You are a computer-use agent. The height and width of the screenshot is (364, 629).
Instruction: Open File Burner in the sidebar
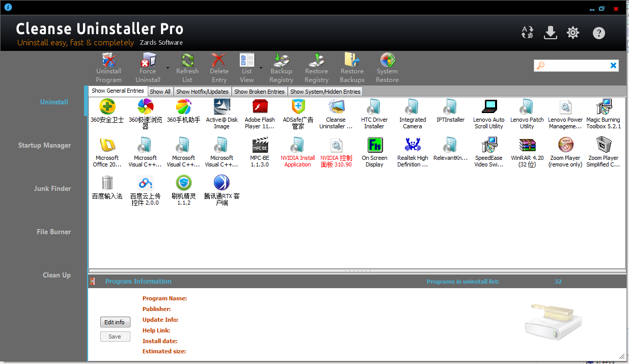pos(53,232)
